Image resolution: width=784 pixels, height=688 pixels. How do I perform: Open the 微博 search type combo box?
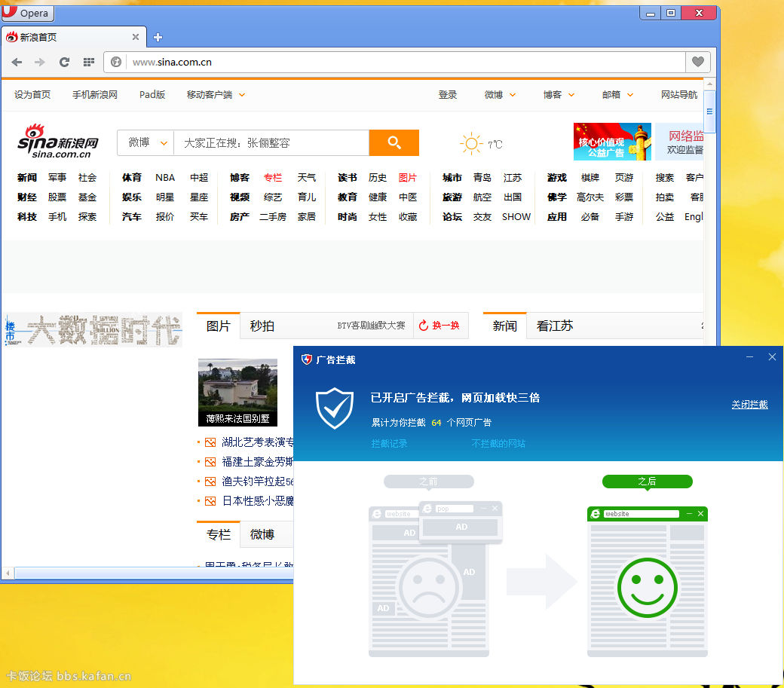pyautogui.click(x=145, y=143)
